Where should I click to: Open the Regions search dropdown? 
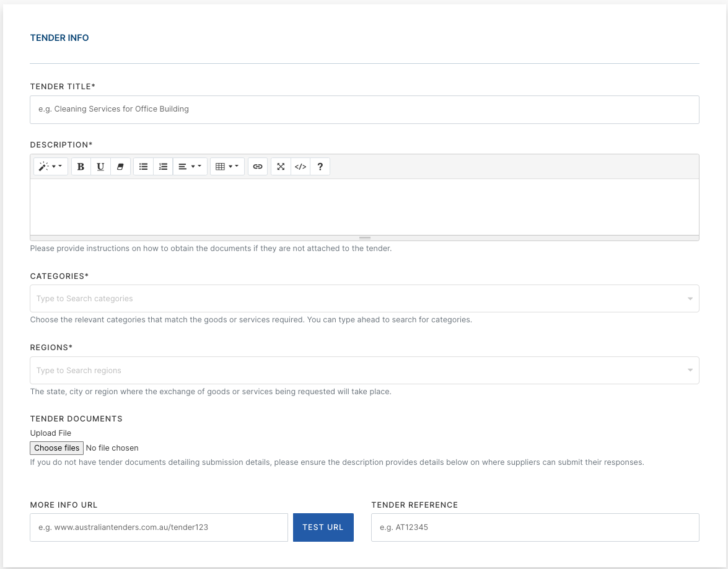tap(364, 371)
